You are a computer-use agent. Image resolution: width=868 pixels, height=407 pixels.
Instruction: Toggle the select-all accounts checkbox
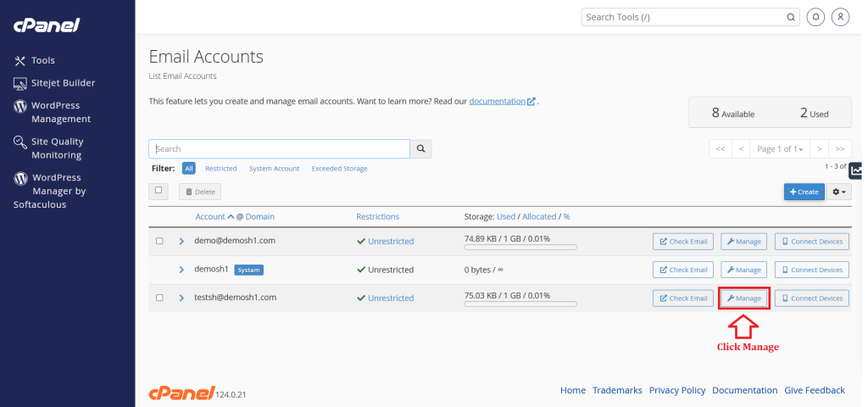tap(159, 191)
